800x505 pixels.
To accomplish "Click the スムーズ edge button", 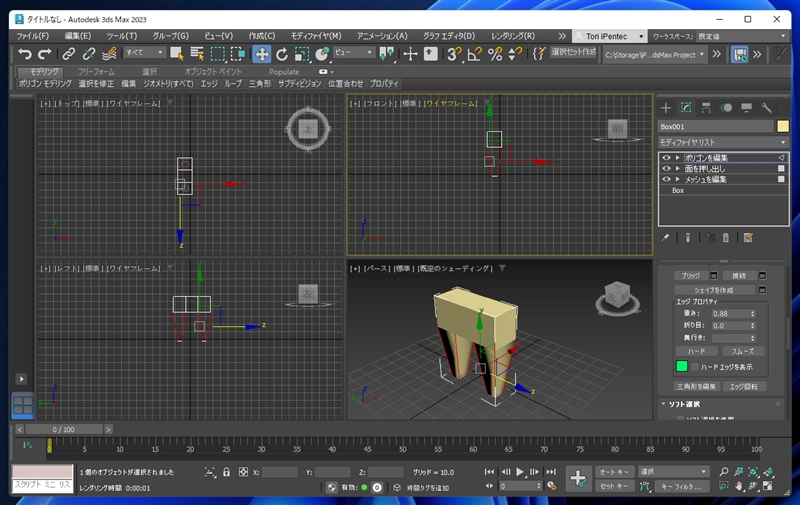I will (743, 351).
